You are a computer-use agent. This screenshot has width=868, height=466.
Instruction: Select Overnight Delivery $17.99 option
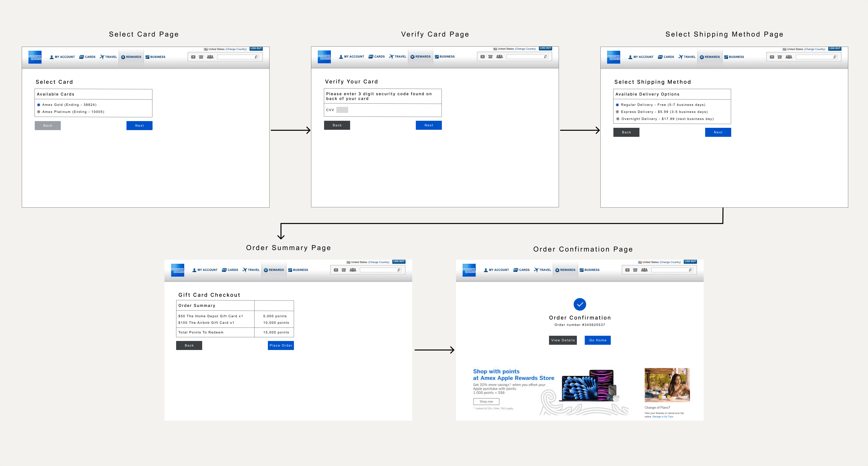(x=617, y=119)
